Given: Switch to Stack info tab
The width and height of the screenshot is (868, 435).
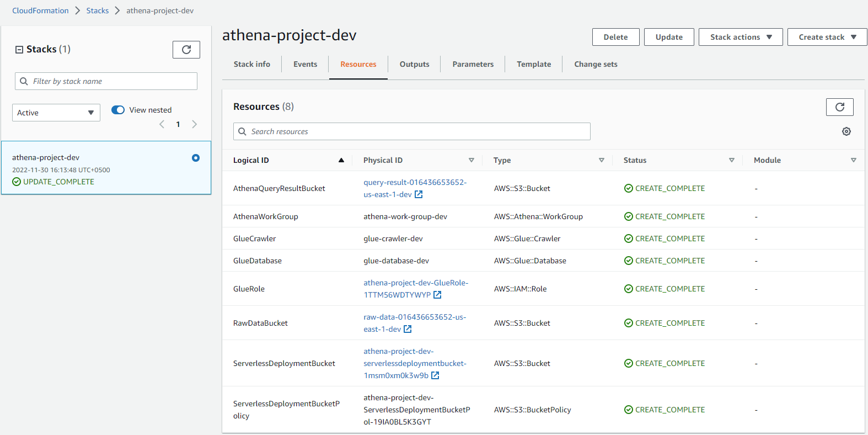Looking at the screenshot, I should [252, 64].
